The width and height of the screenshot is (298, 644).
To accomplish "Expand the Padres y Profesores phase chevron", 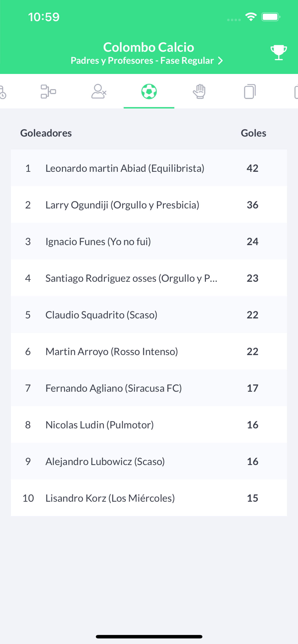I will pyautogui.click(x=220, y=61).
